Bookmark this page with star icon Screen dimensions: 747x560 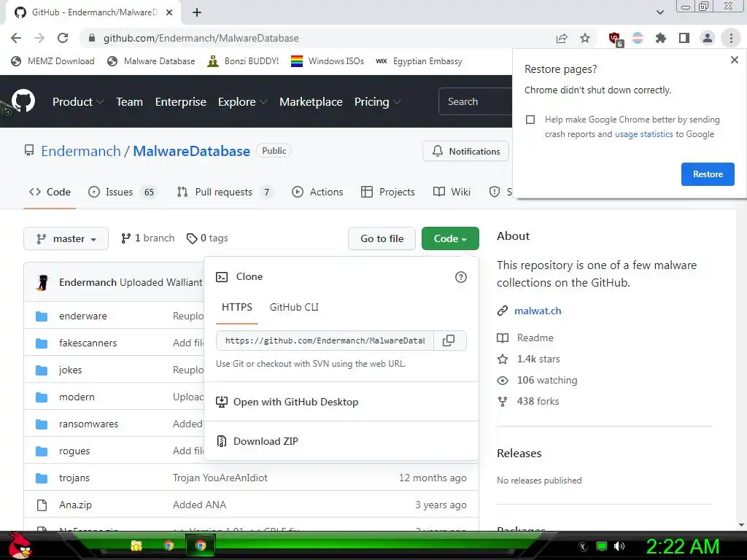pos(585,38)
